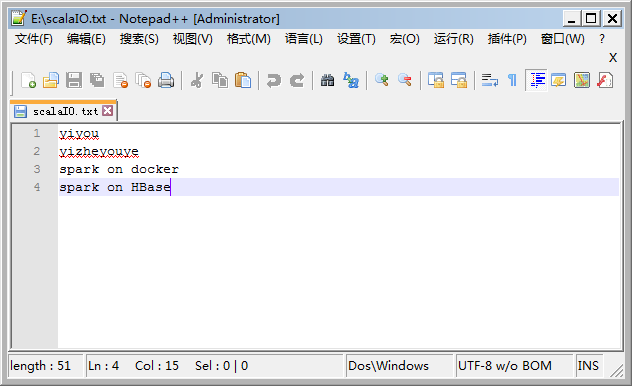632x386 pixels.
Task: Open the 语言(L) menu
Action: [x=304, y=39]
